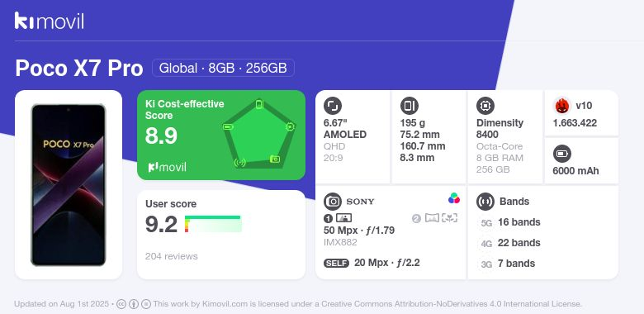Click the Creative Commons license icon
This screenshot has width=644, height=314.
[121, 304]
